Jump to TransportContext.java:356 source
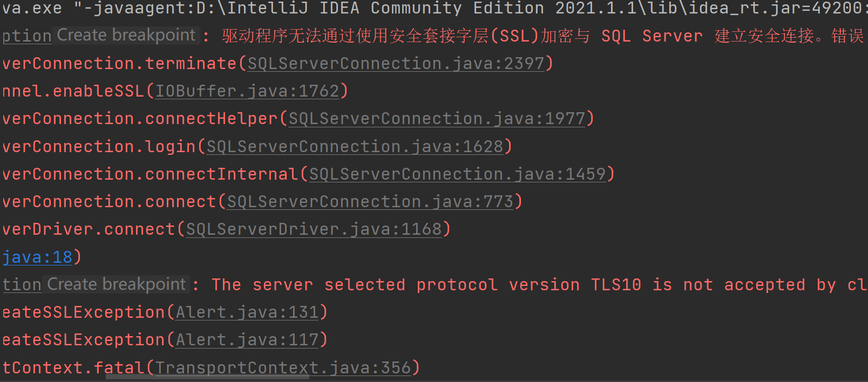 [x=283, y=368]
